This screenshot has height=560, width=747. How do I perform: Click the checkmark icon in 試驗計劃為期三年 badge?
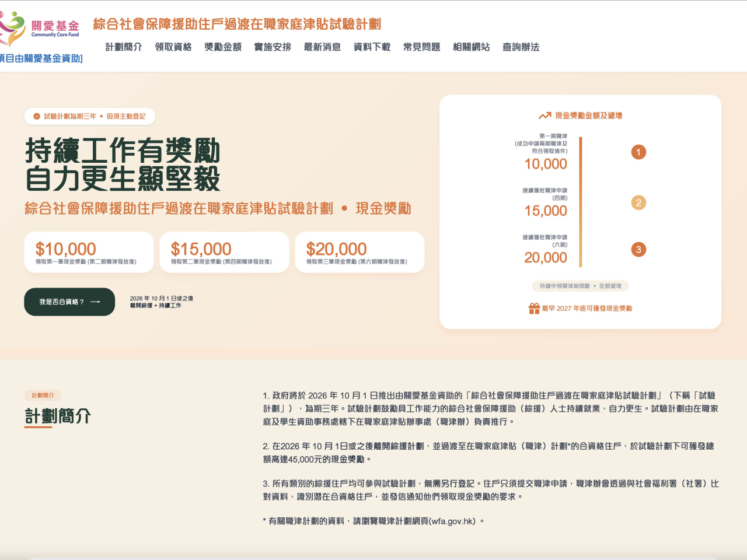coord(37,117)
